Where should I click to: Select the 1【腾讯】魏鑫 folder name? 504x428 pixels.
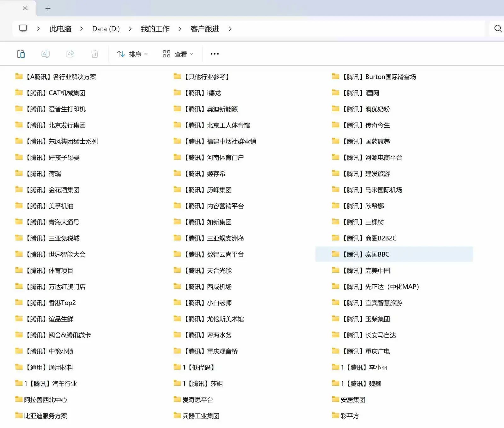pos(361,384)
